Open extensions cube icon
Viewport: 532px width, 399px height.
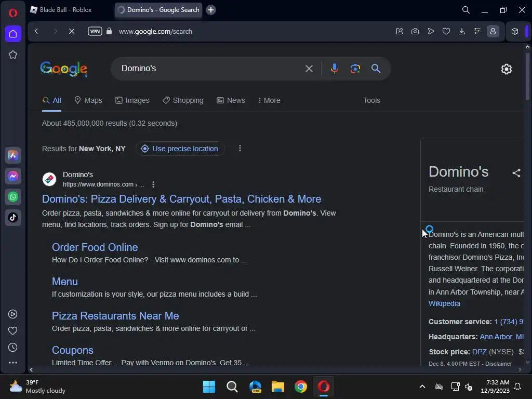click(x=515, y=31)
